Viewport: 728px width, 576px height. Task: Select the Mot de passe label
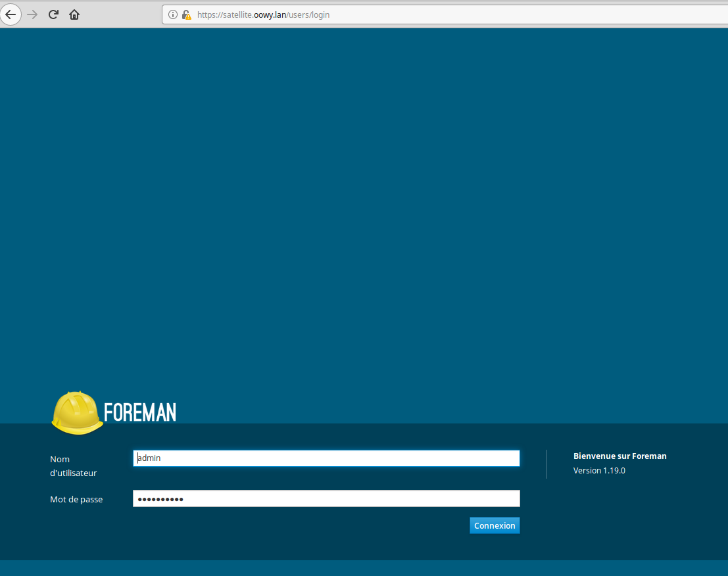point(76,499)
